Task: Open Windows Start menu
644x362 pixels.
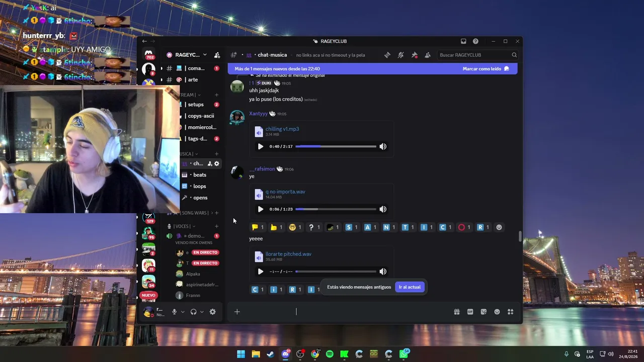Action: pos(241,354)
